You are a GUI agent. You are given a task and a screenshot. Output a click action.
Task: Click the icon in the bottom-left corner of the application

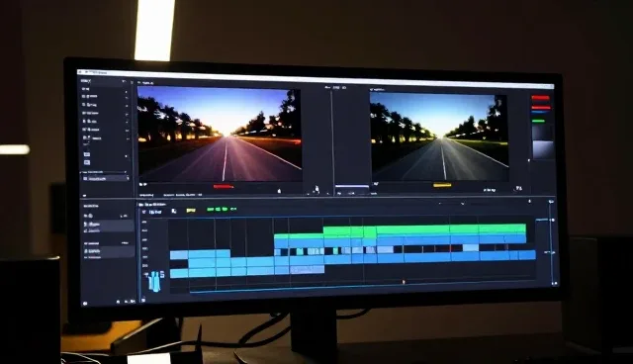85,303
